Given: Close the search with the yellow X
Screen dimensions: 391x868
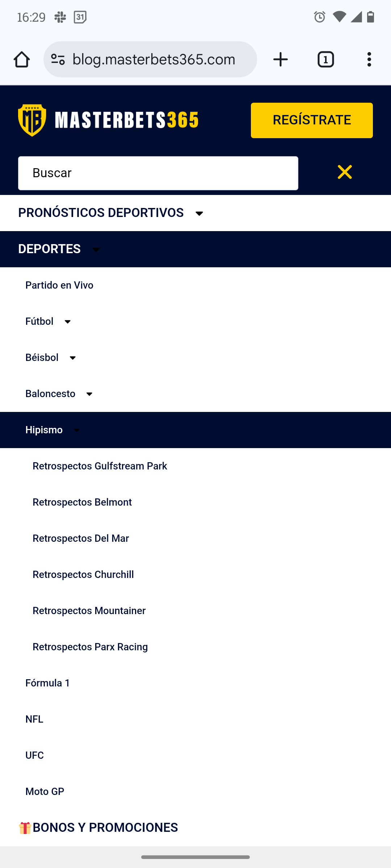Looking at the screenshot, I should click(345, 173).
